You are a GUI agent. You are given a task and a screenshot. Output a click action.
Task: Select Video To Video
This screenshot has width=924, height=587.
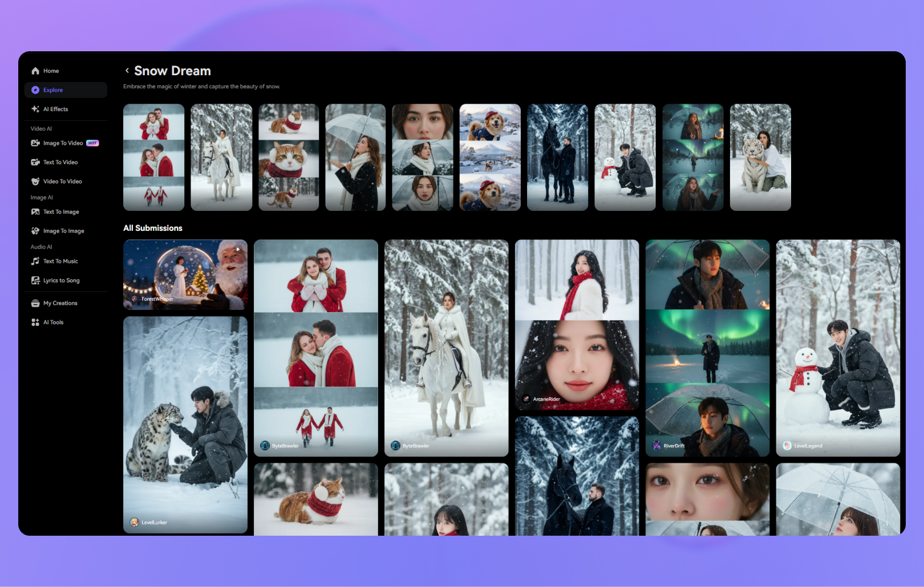tap(62, 181)
